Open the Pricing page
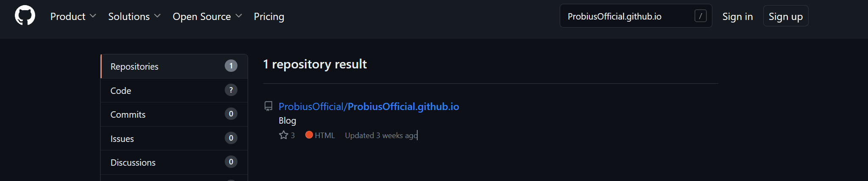 [269, 16]
